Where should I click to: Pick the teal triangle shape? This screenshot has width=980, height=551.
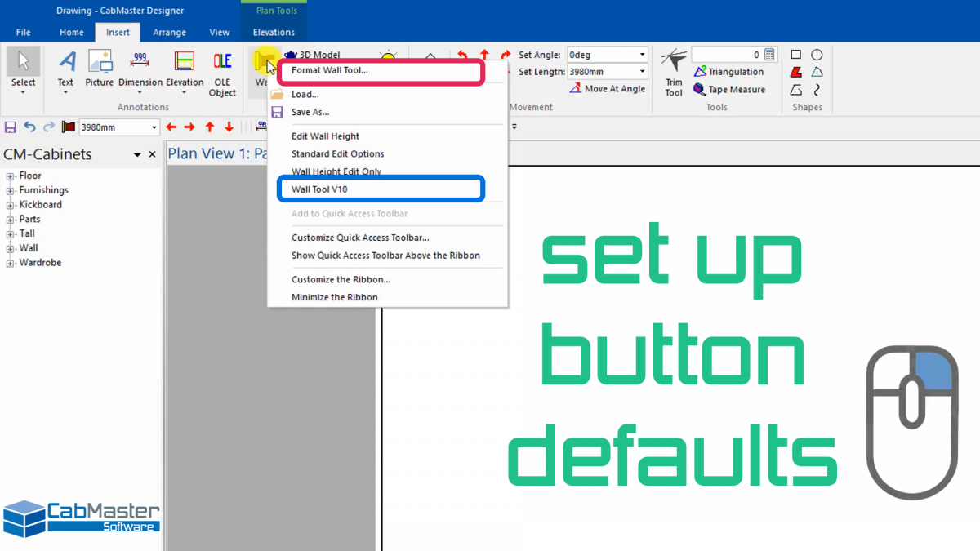817,72
